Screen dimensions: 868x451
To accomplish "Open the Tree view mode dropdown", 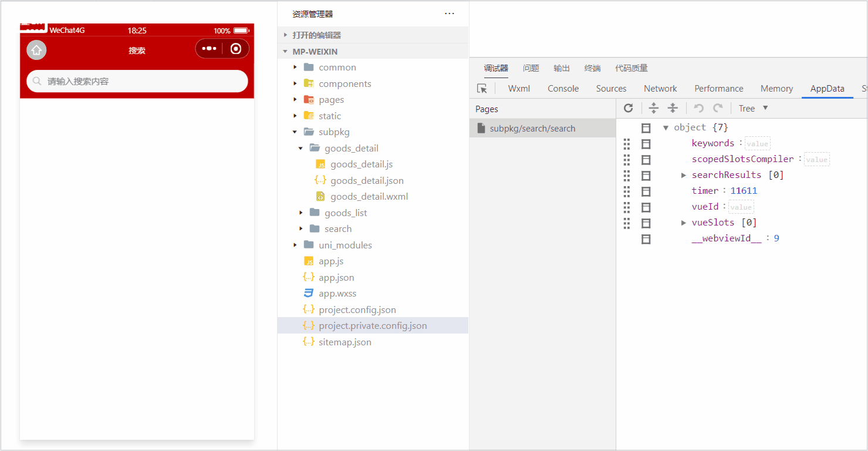I will coord(754,108).
